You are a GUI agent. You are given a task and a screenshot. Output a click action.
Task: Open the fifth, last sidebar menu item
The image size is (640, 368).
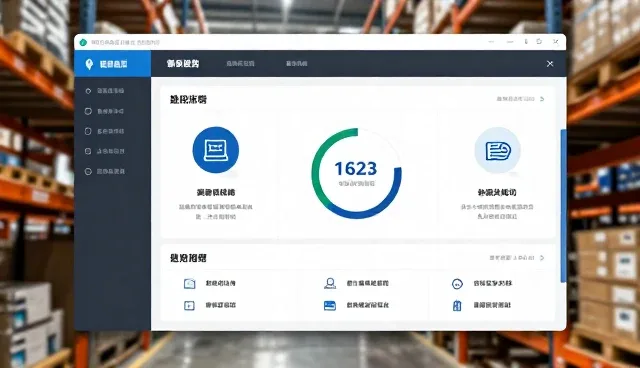pos(104,171)
